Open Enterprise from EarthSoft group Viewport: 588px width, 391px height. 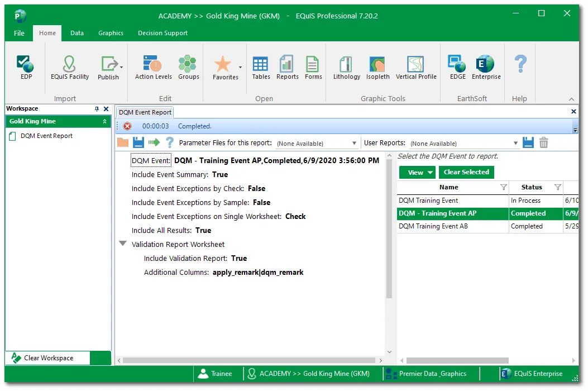pos(486,68)
